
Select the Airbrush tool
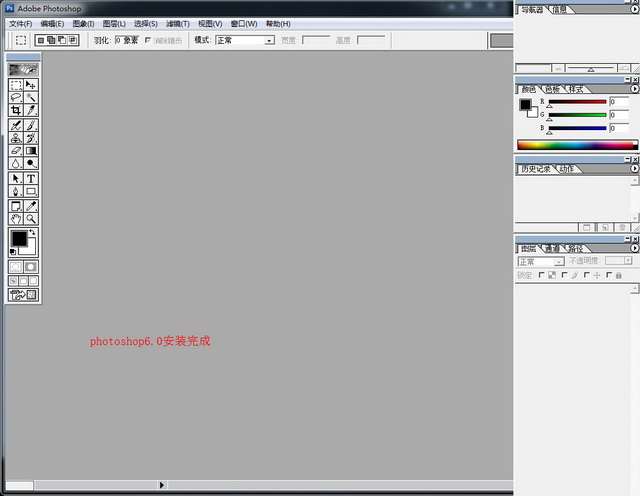pos(16,125)
